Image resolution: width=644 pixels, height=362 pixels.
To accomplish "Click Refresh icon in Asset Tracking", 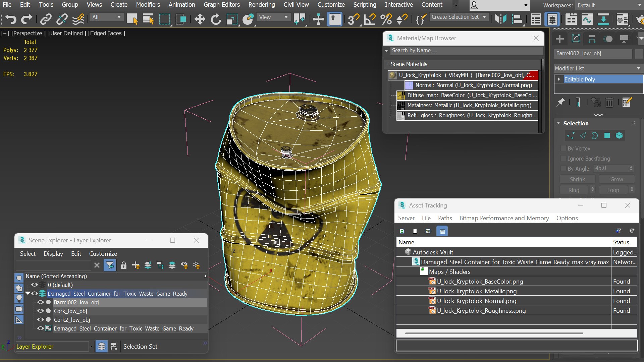I will coord(402,231).
